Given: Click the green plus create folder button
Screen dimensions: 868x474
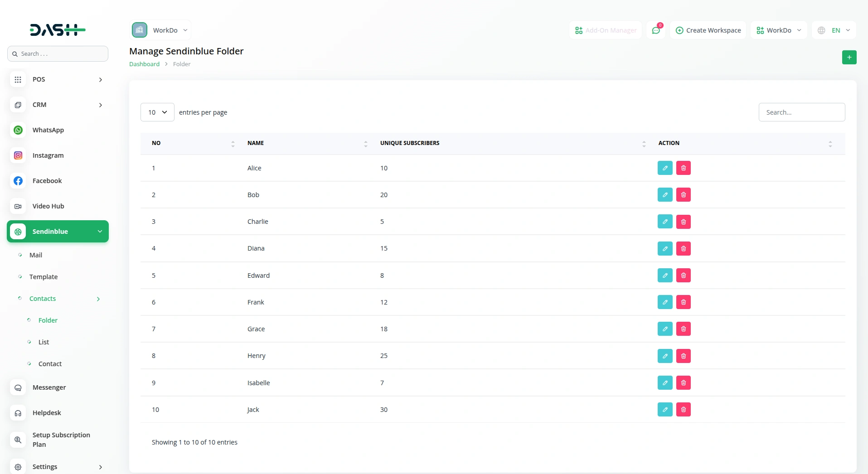Looking at the screenshot, I should coord(849,58).
